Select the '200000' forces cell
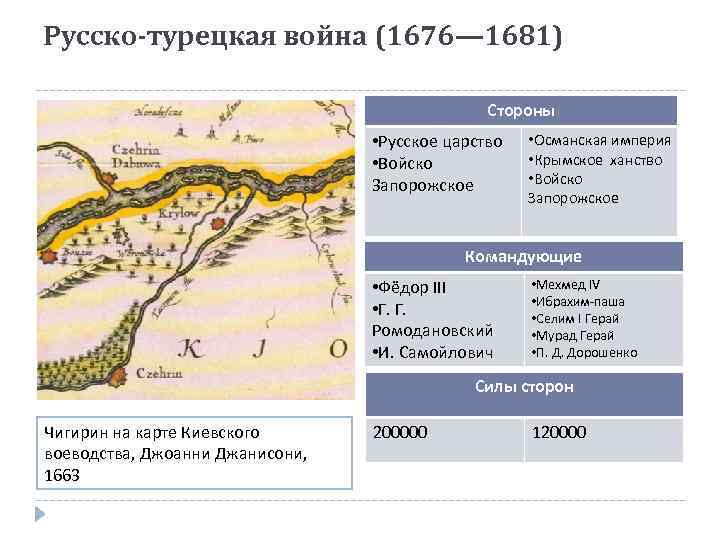The image size is (720, 540). click(444, 439)
